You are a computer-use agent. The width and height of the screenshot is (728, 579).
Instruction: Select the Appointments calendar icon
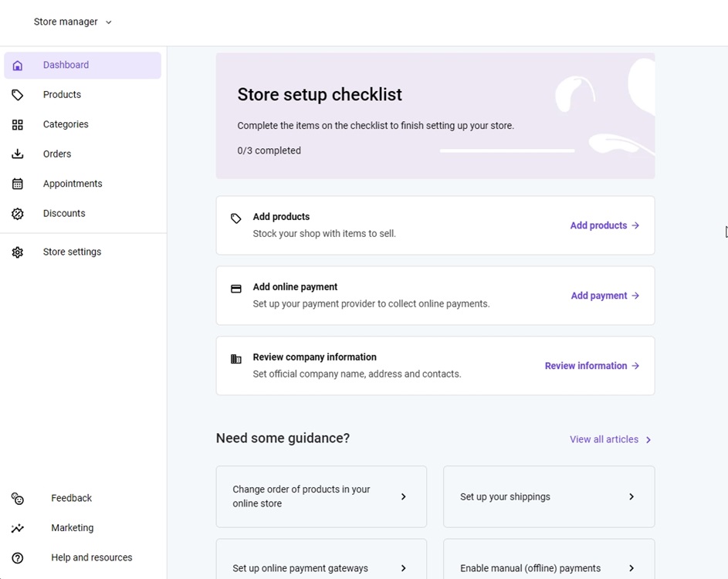point(17,184)
